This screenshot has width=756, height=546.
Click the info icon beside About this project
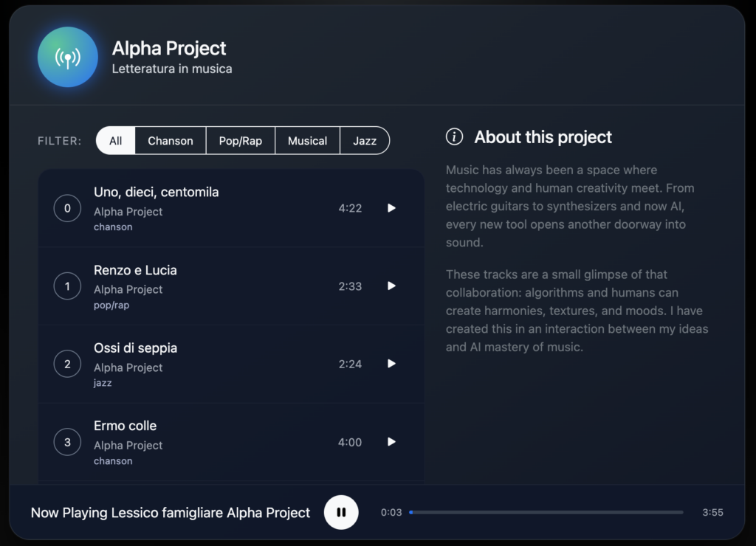(x=455, y=136)
